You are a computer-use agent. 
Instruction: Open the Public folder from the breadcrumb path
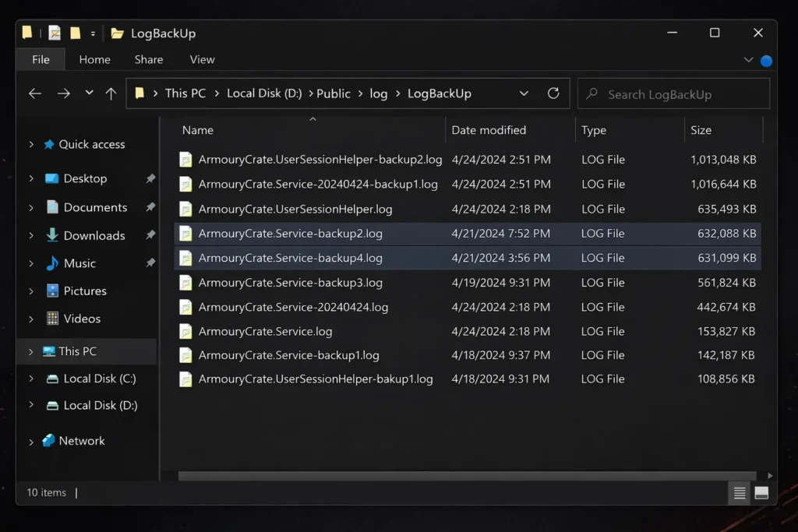tap(334, 93)
